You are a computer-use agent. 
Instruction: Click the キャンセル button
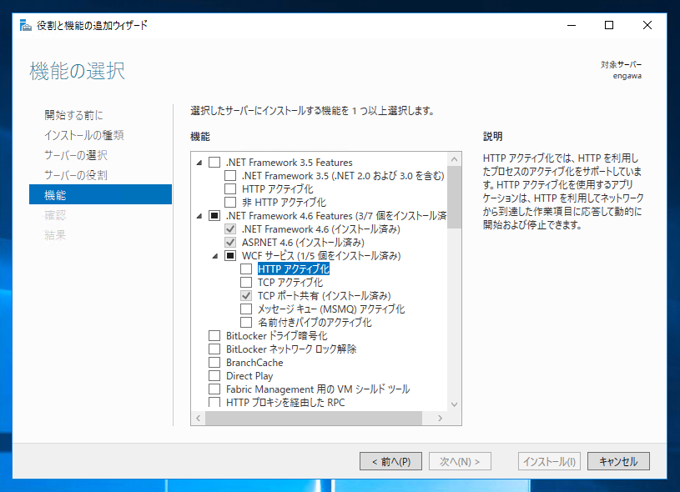(x=618, y=462)
